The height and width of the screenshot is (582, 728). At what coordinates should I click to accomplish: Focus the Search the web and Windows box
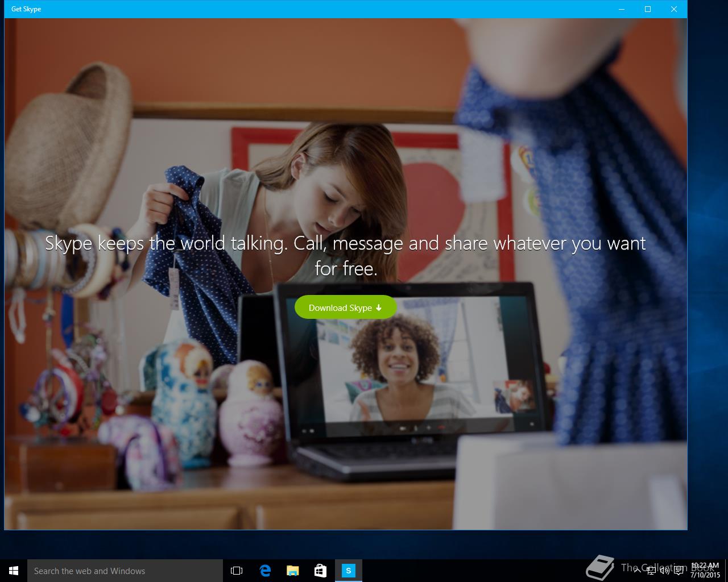pyautogui.click(x=125, y=571)
